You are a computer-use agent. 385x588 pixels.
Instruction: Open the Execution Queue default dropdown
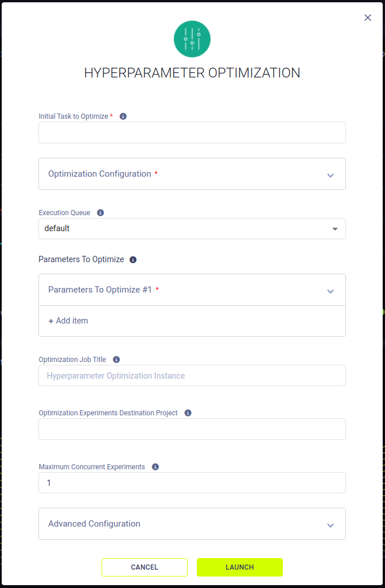coord(192,228)
